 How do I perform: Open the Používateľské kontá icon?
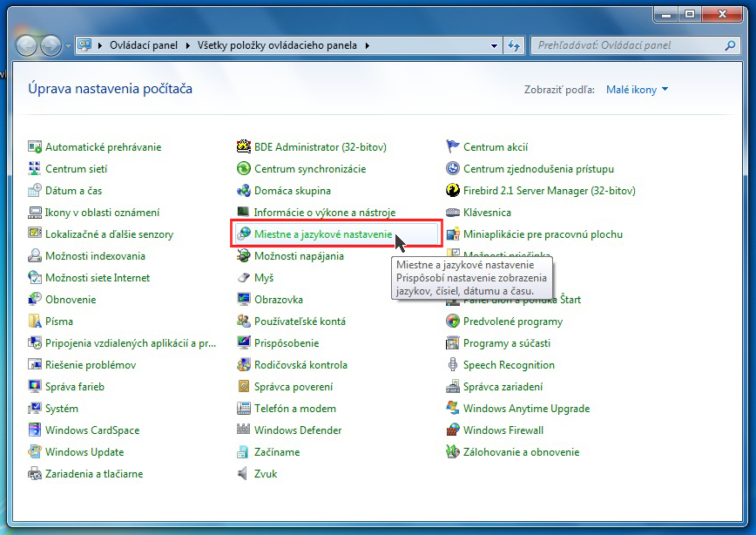click(244, 321)
